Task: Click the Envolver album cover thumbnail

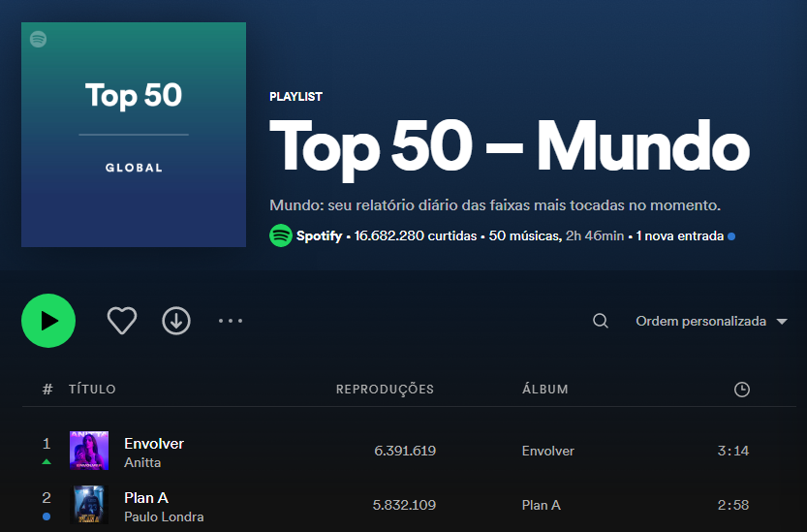Action: [89, 451]
